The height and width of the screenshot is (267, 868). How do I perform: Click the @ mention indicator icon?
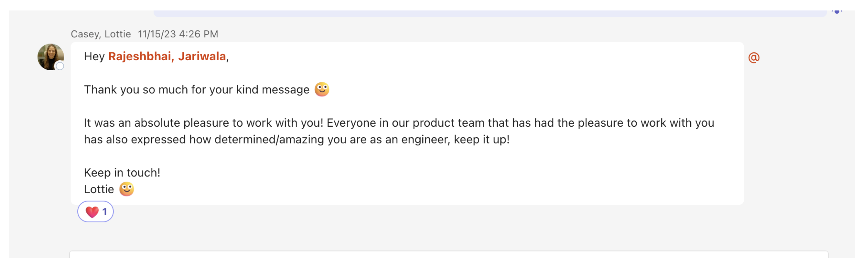pyautogui.click(x=754, y=57)
